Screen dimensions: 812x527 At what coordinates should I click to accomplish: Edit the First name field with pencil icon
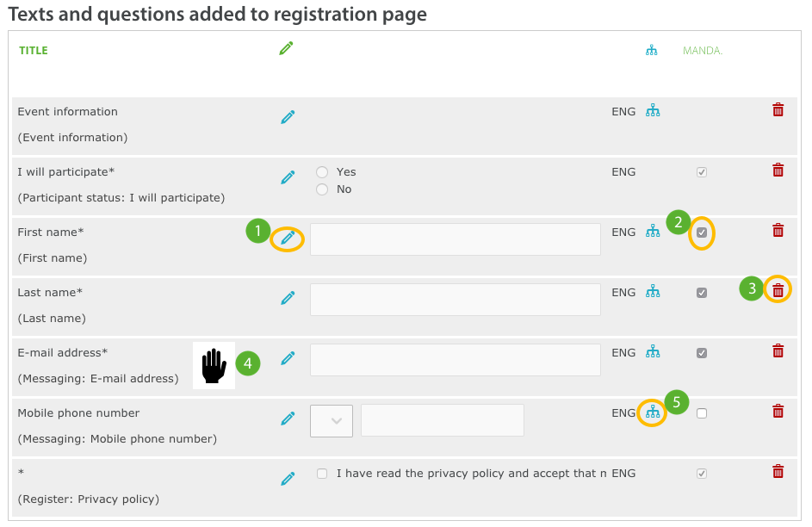click(x=288, y=239)
